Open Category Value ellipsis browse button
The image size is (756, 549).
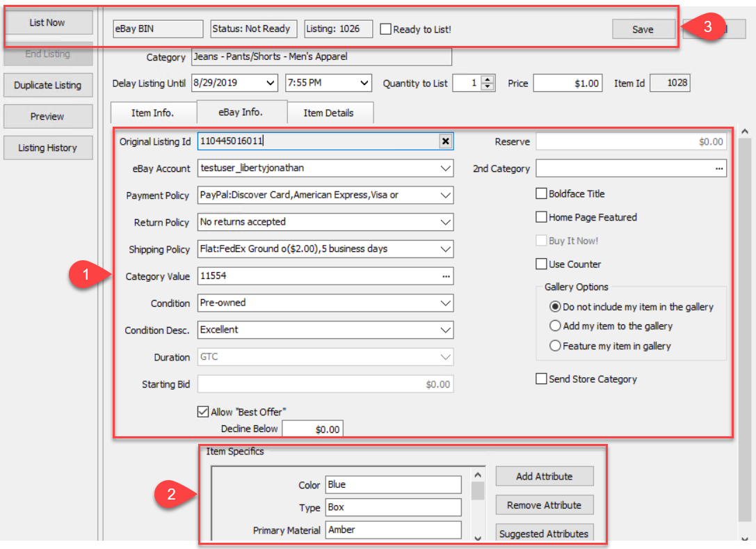coord(446,276)
